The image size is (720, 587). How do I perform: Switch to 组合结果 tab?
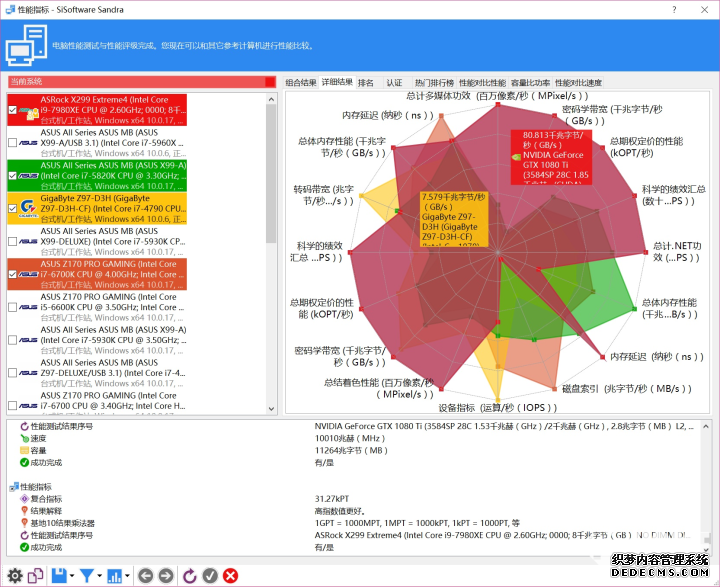coord(301,83)
